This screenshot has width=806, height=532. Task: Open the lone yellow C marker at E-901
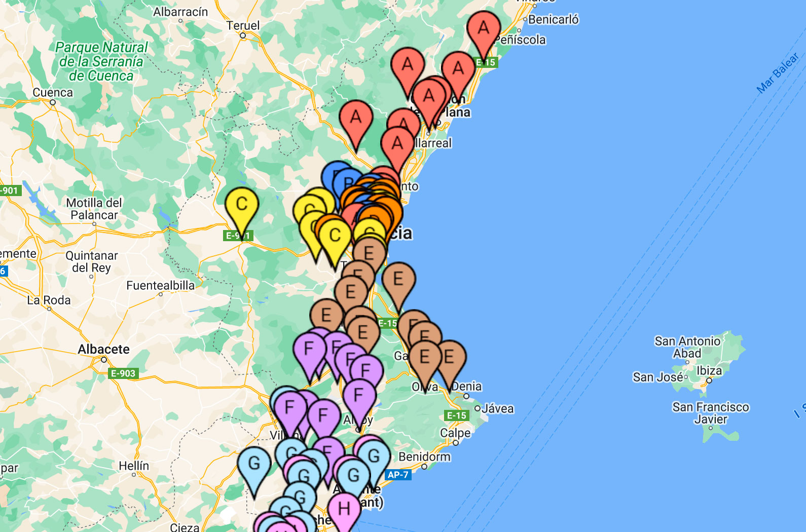242,204
